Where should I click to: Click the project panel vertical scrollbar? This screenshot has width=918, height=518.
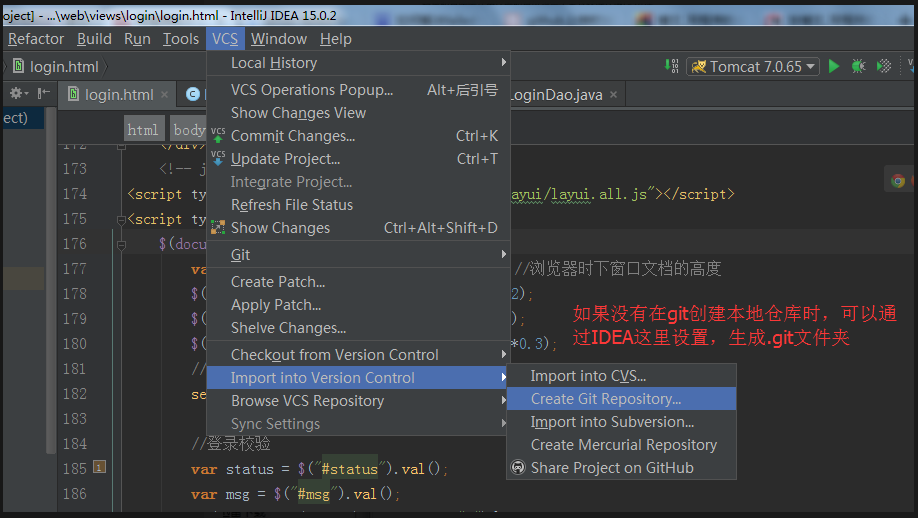(x=52, y=281)
